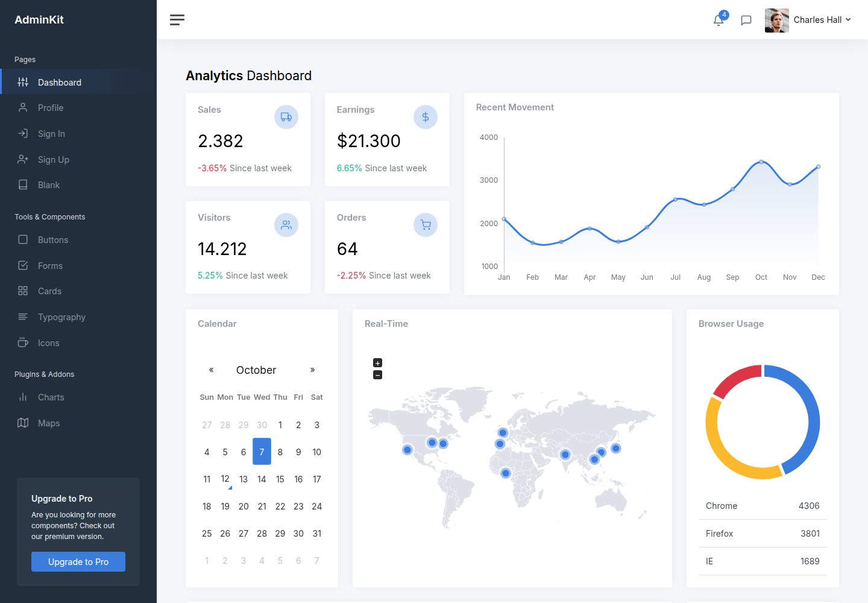Click the Upgrade to Pro button

78,561
